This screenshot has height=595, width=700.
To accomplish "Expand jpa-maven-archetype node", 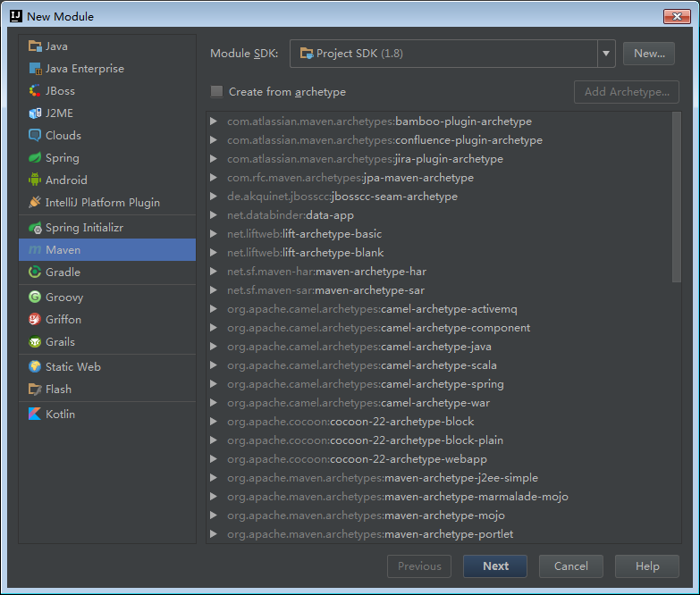I will [214, 178].
